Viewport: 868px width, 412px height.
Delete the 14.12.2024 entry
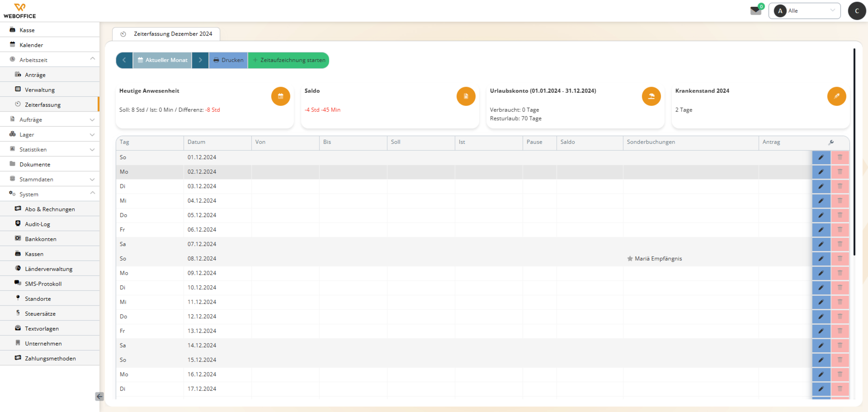pyautogui.click(x=840, y=345)
